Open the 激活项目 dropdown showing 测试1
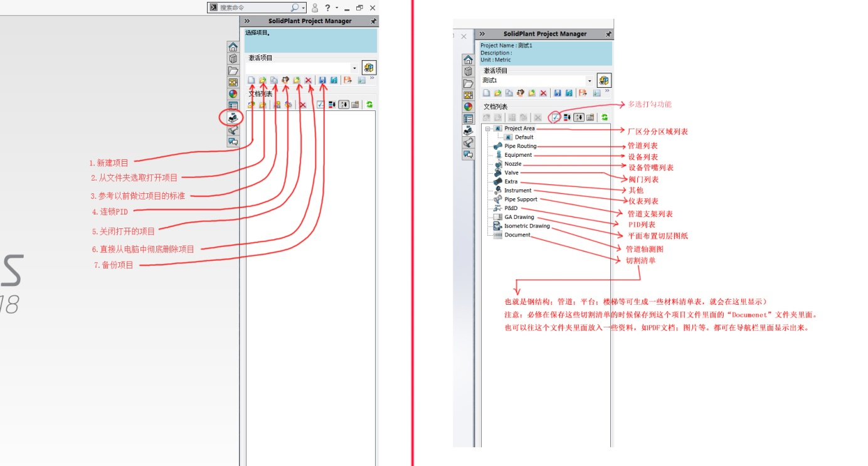The width and height of the screenshot is (868, 466). [590, 81]
